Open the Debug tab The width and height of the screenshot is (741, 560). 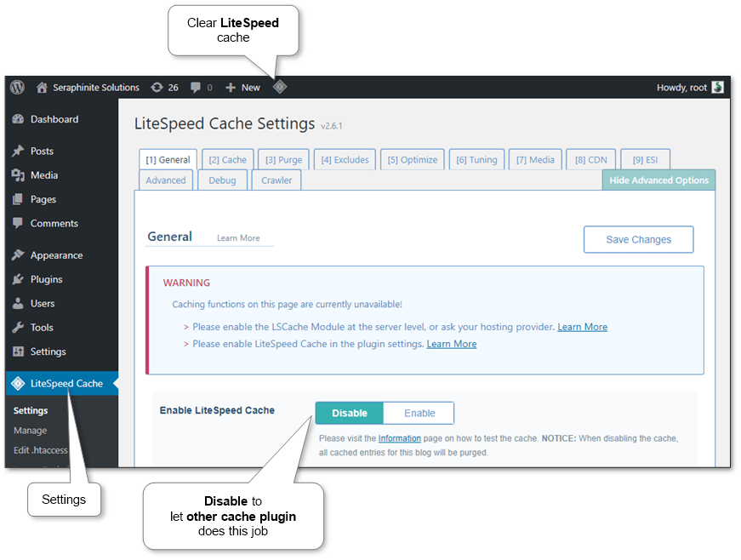pyautogui.click(x=223, y=180)
